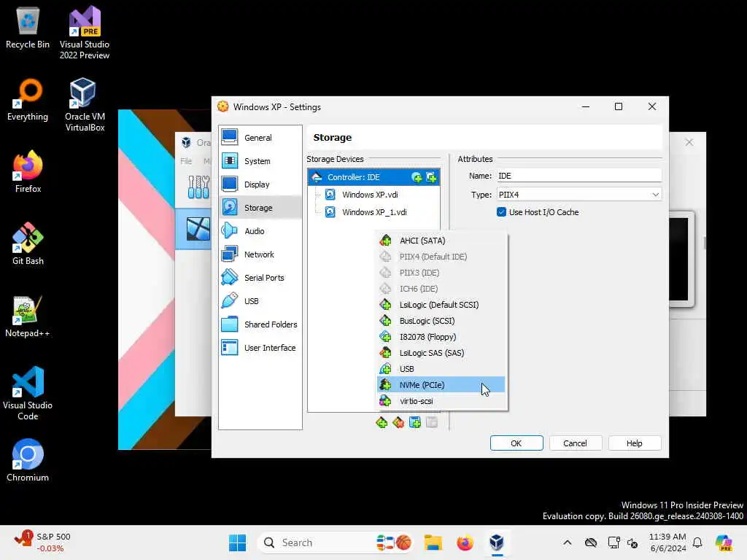This screenshot has width=747, height=560.
Task: Choose I82078 (Floppy) controller
Action: click(441, 337)
